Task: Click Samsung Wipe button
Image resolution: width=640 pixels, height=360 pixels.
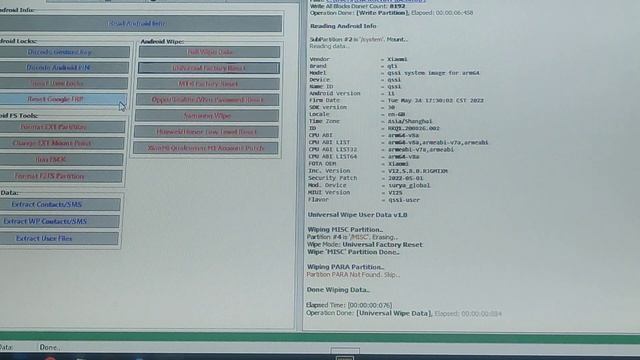Action: click(x=207, y=116)
